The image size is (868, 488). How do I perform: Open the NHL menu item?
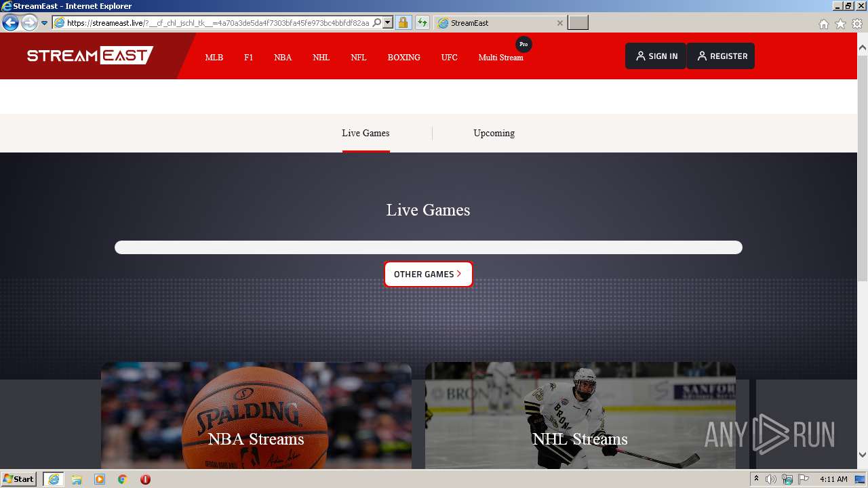click(x=321, y=58)
